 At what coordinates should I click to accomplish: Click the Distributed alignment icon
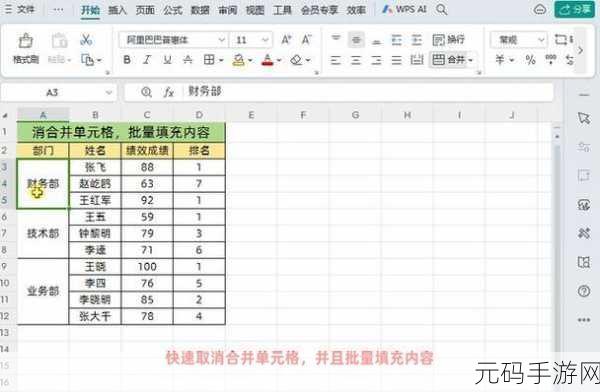coord(417,60)
